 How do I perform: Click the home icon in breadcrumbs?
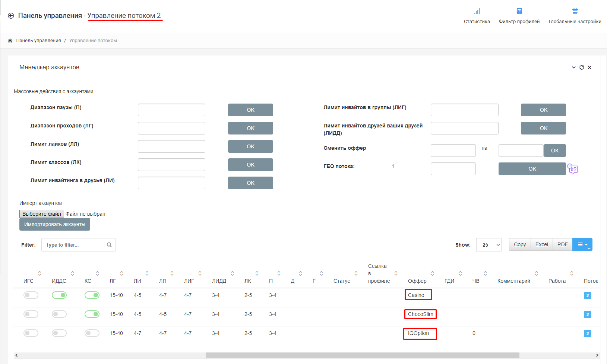click(10, 41)
